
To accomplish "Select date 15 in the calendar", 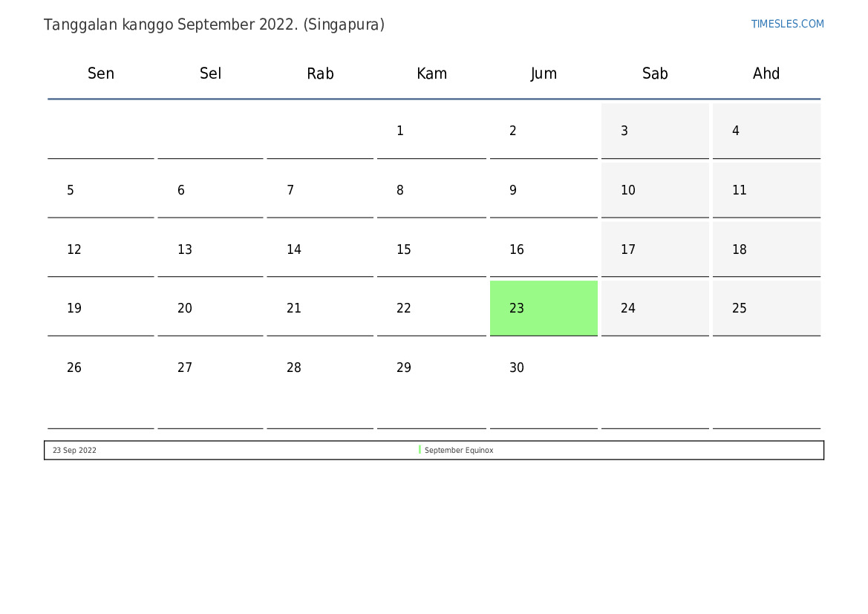I will 403,250.
